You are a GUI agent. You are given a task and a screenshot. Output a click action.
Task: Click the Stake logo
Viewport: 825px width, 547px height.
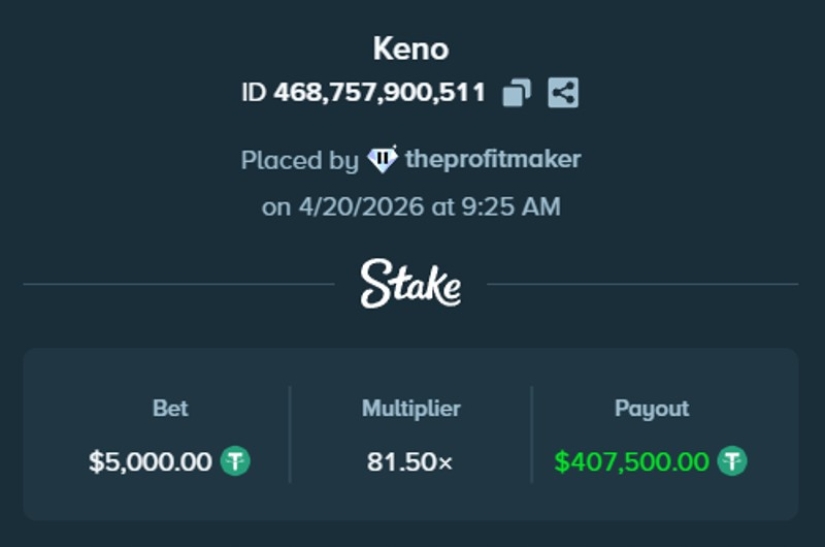point(411,284)
